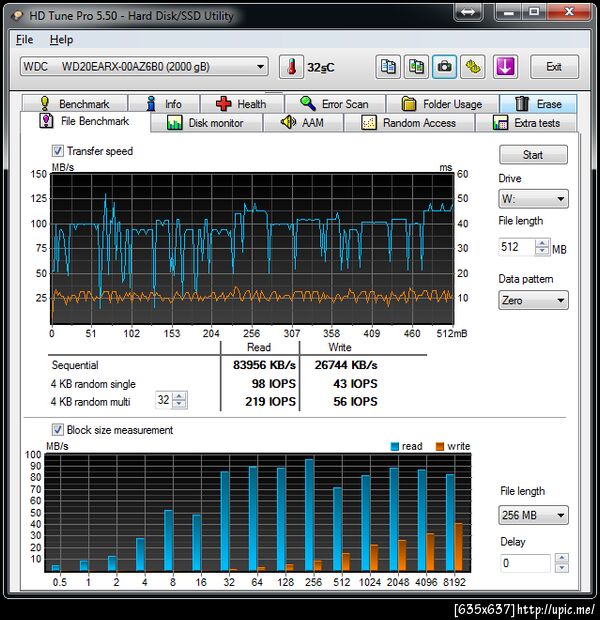Open the File menu
Viewport: 600px width, 620px height.
click(24, 40)
